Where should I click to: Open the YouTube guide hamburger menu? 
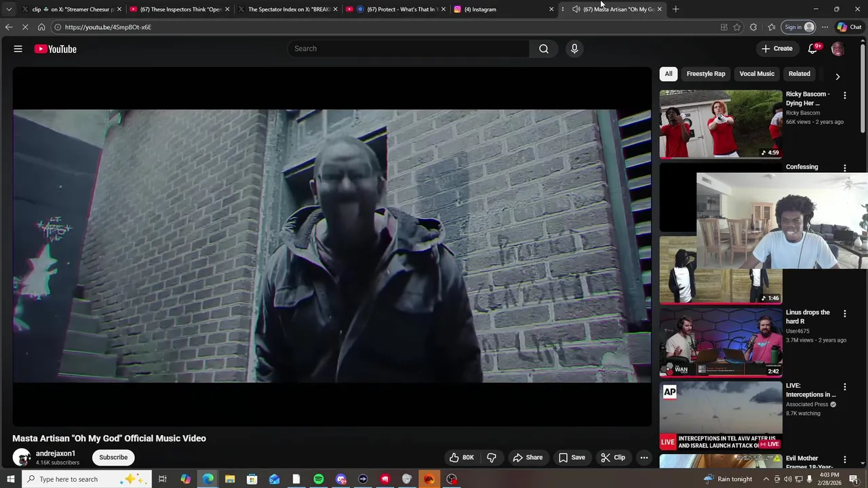click(x=18, y=49)
